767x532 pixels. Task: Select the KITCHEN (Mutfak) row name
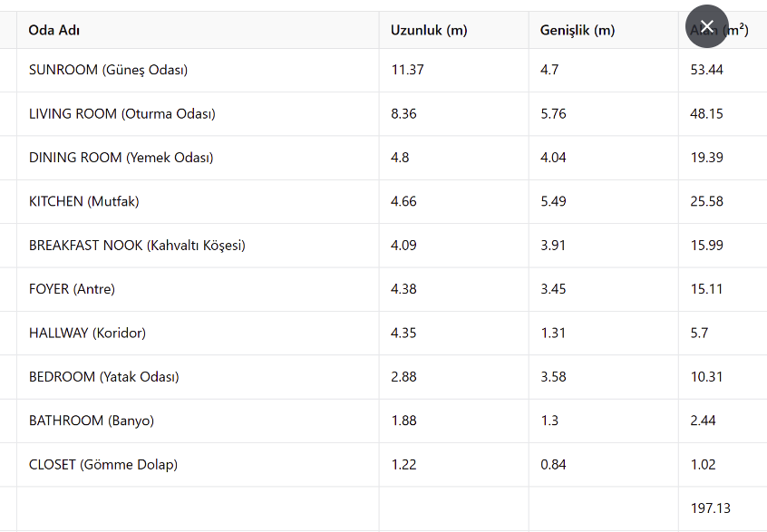click(83, 201)
